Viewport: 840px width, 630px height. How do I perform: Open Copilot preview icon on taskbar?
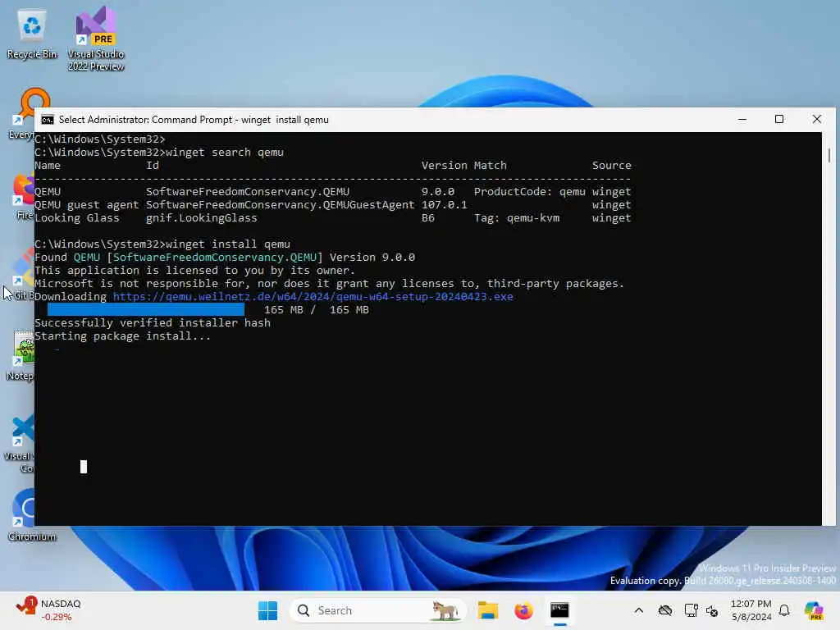coord(815,610)
